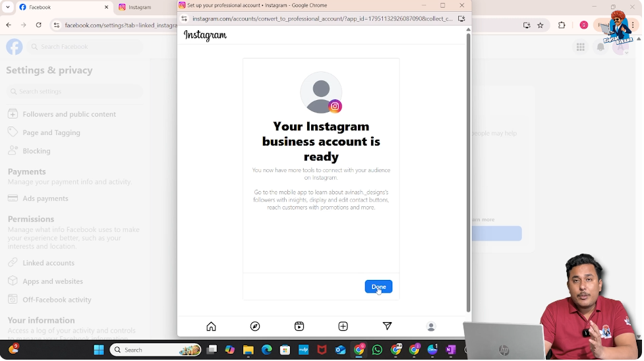Click the install/cast icon in popup address bar
This screenshot has width=644, height=361.
(x=462, y=19)
